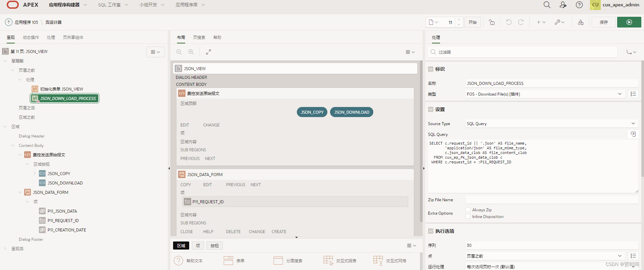Click the zoom in magnifier in layout

tap(191, 52)
